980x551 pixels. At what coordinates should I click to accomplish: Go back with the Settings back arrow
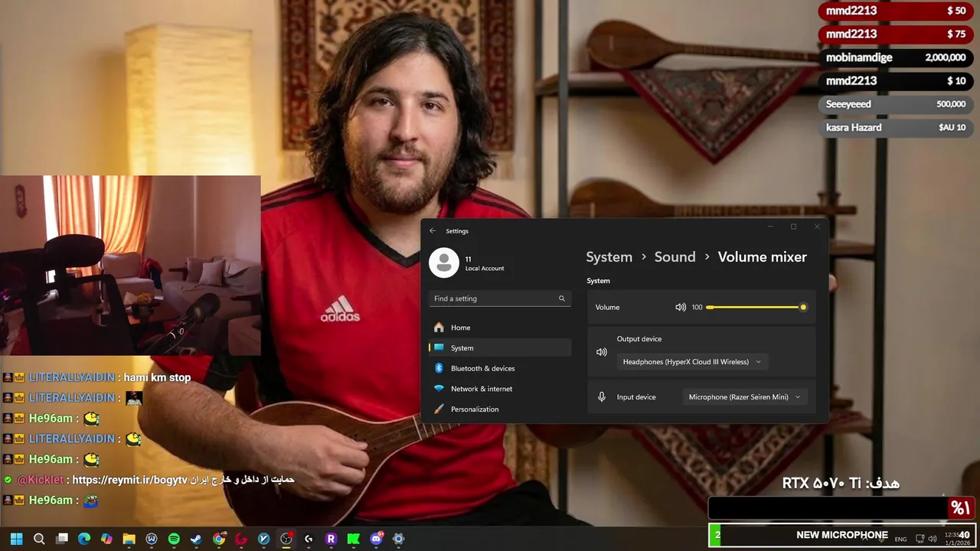tap(433, 230)
